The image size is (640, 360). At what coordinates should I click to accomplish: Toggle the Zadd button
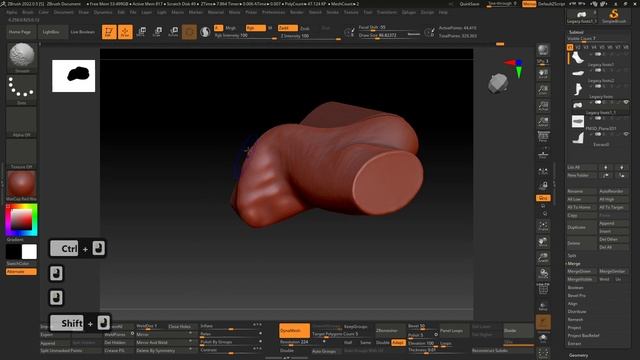pos(288,28)
